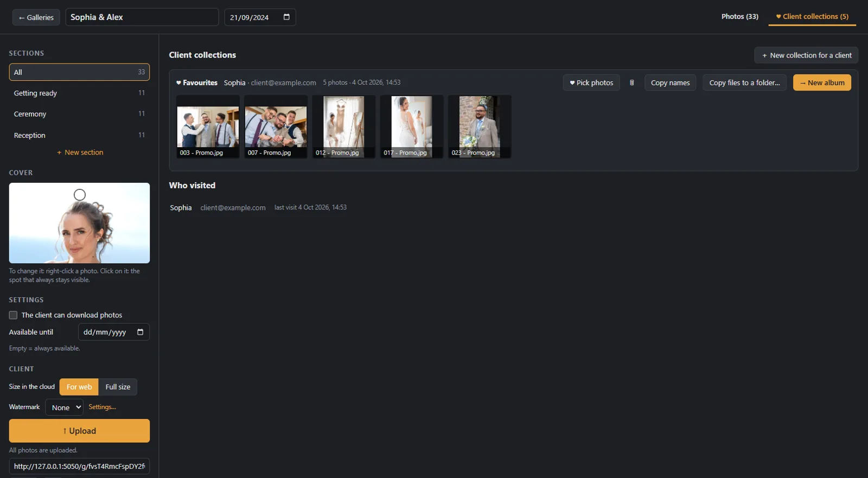Select the Reception section
The image size is (868, 478).
(x=79, y=135)
